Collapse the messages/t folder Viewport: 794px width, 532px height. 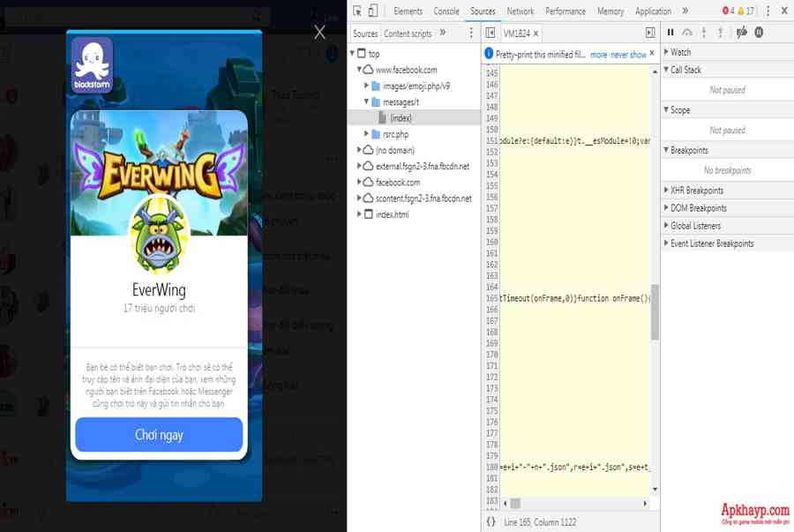pos(366,101)
